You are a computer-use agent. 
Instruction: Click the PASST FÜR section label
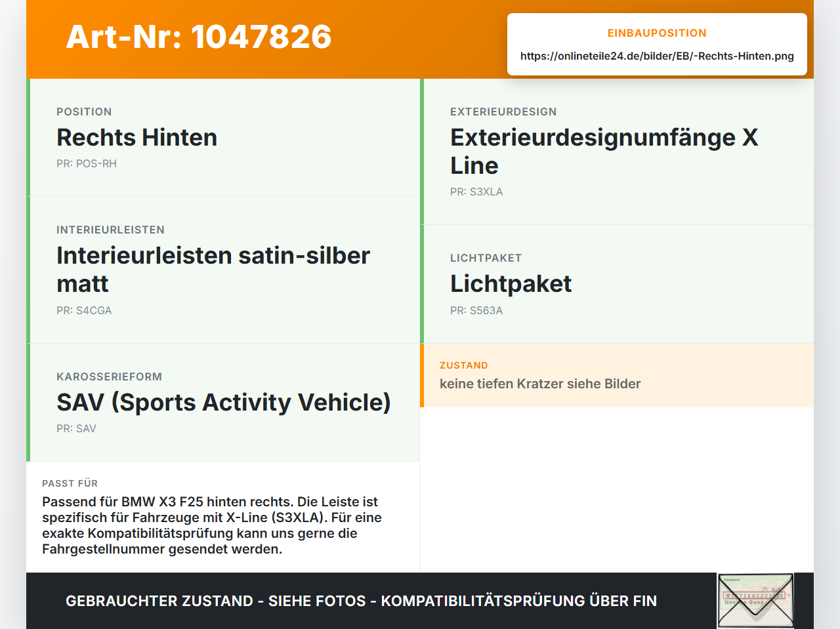coord(70,483)
